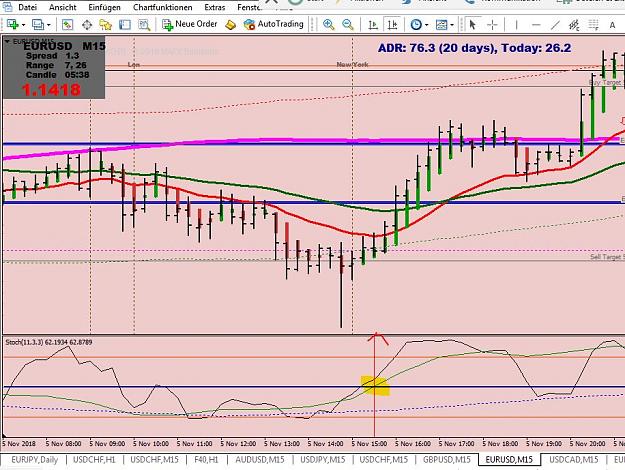Viewport: 625px width, 470px height.
Task: Click the 5 Nov 15:00 time label
Action: coord(369,444)
